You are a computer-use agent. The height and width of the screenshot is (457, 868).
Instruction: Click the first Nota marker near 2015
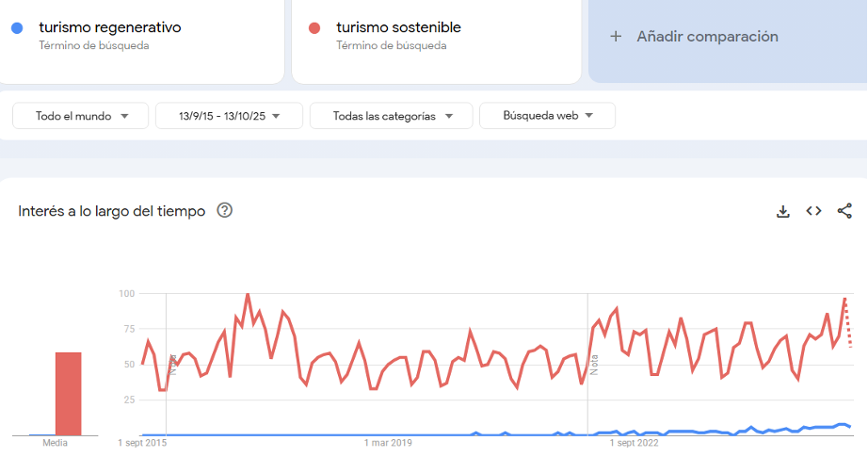(x=173, y=364)
